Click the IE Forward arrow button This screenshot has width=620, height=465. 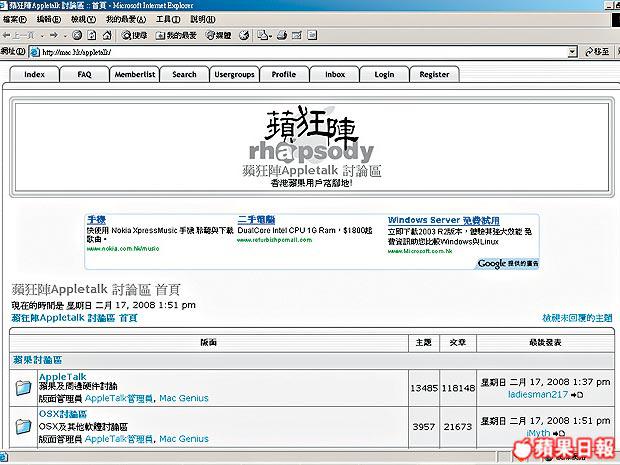pos(53,36)
